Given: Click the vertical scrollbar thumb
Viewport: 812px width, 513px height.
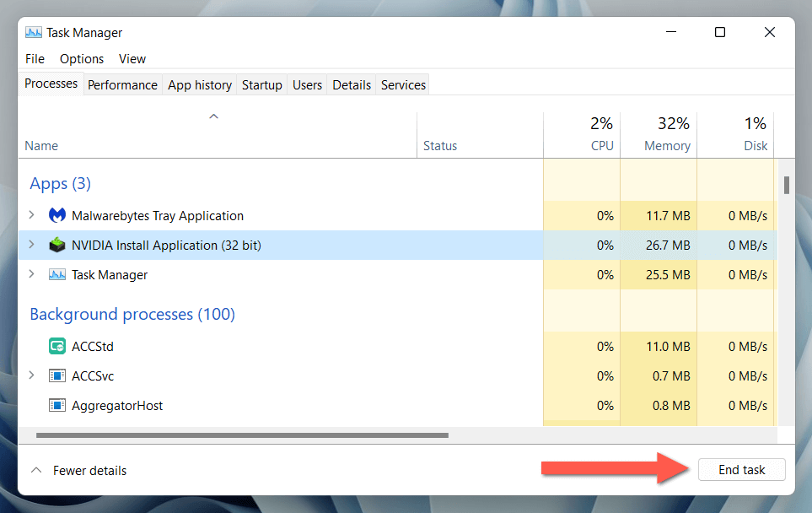Looking at the screenshot, I should coord(787,185).
